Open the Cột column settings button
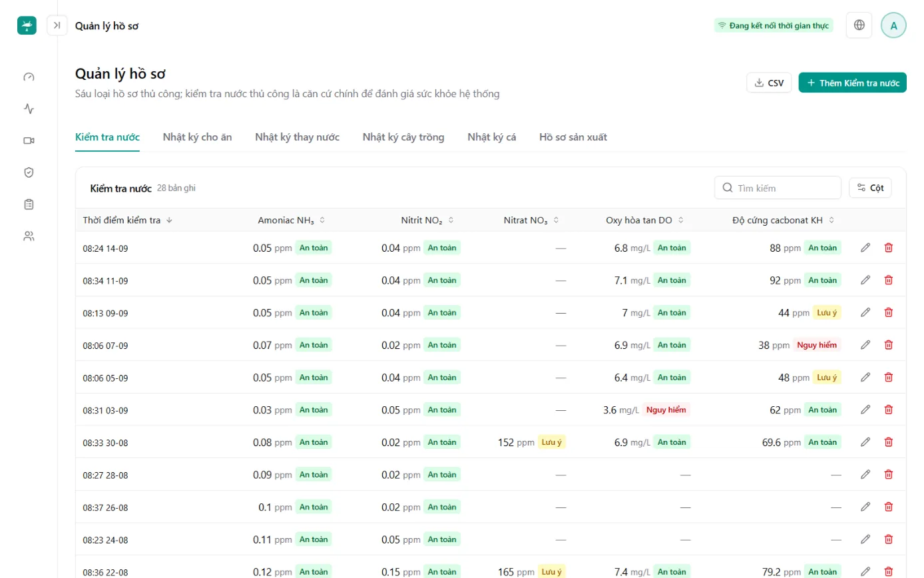The height and width of the screenshot is (578, 924). (870, 188)
